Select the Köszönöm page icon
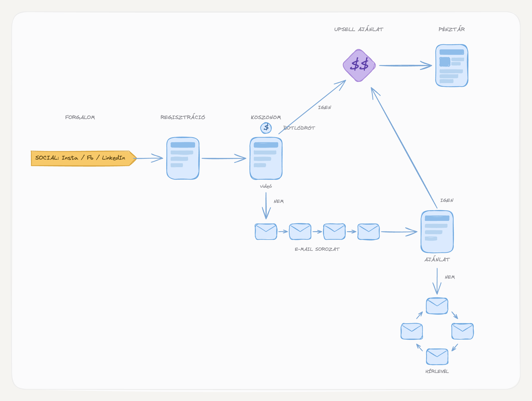 (x=266, y=158)
